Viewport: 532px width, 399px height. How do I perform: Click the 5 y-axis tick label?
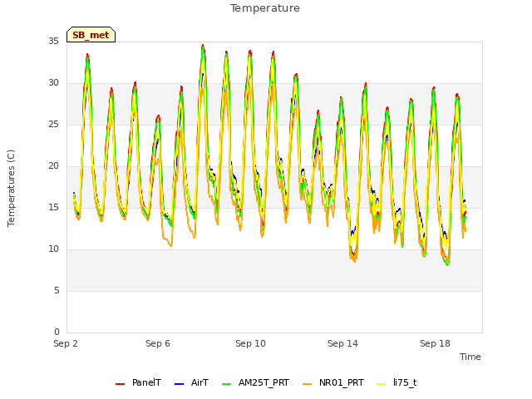point(57,290)
